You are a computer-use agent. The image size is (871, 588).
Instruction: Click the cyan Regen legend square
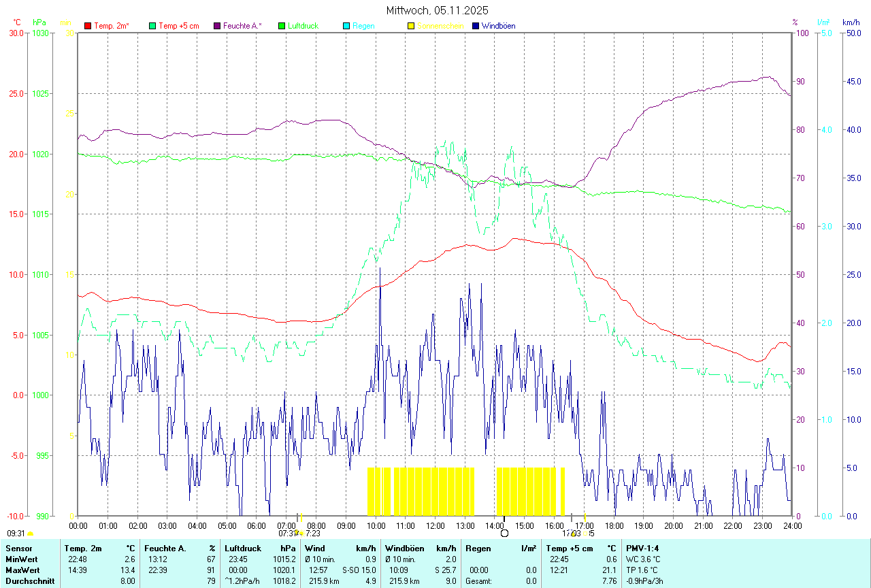346,26
